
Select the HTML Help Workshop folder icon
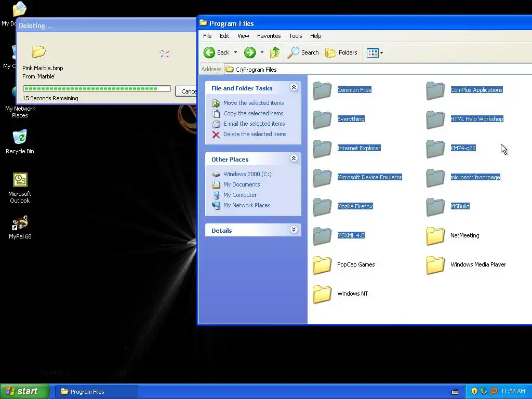tap(435, 120)
